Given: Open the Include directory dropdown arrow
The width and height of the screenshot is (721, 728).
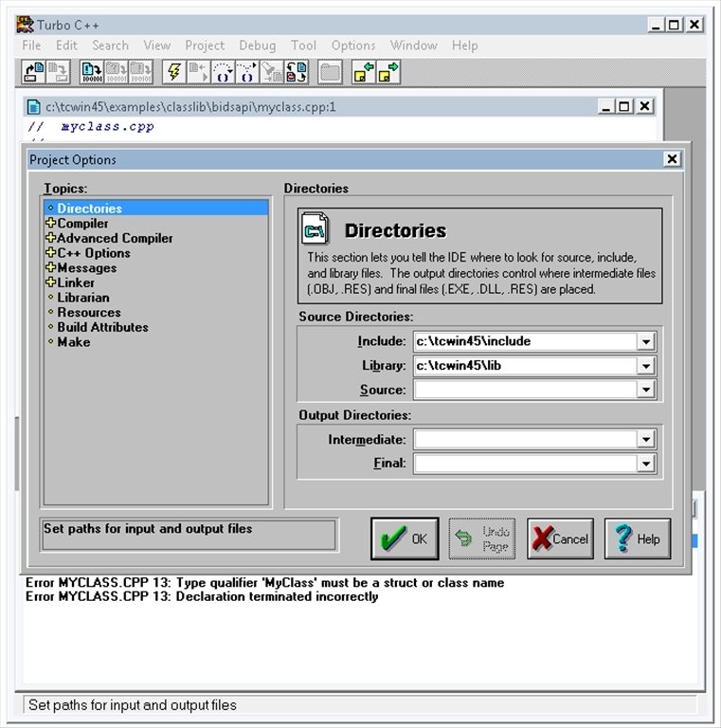Looking at the screenshot, I should point(646,341).
